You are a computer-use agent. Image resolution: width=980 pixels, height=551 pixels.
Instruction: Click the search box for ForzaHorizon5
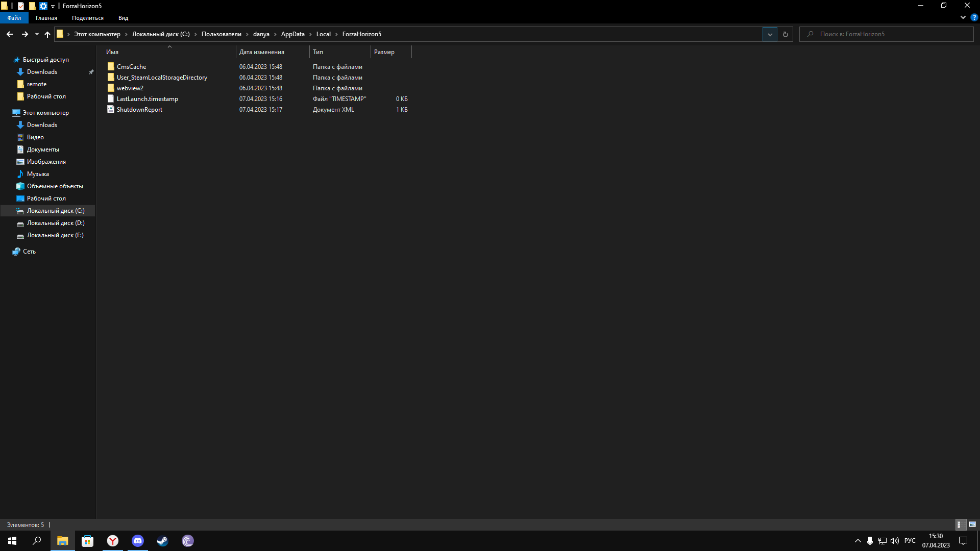point(887,34)
